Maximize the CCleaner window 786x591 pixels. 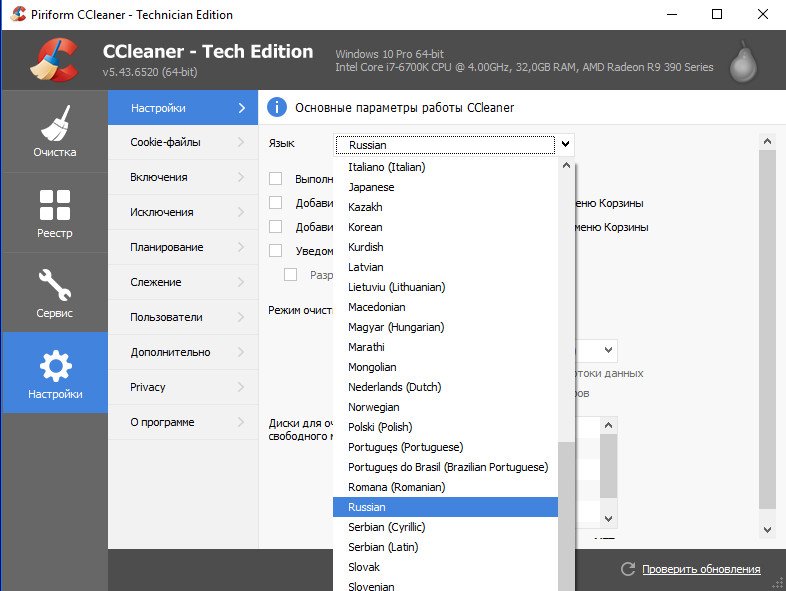[x=717, y=14]
